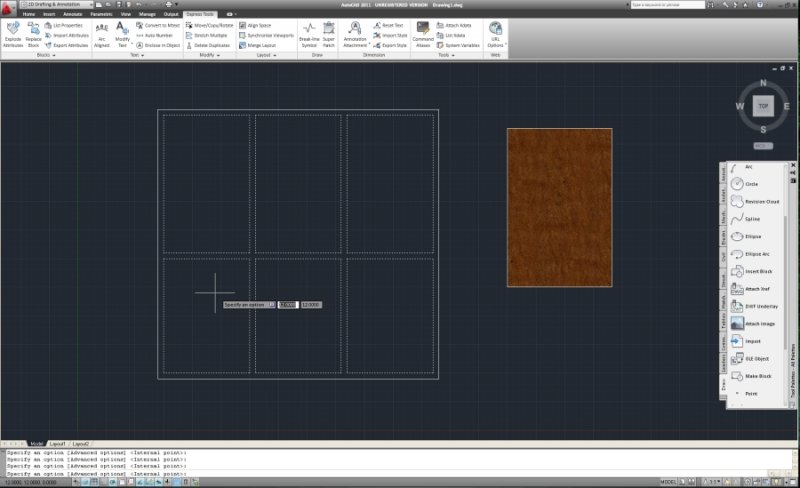Viewport: 800px width, 488px height.
Task: Pick Attach Image from the tool palette
Action: [753, 324]
